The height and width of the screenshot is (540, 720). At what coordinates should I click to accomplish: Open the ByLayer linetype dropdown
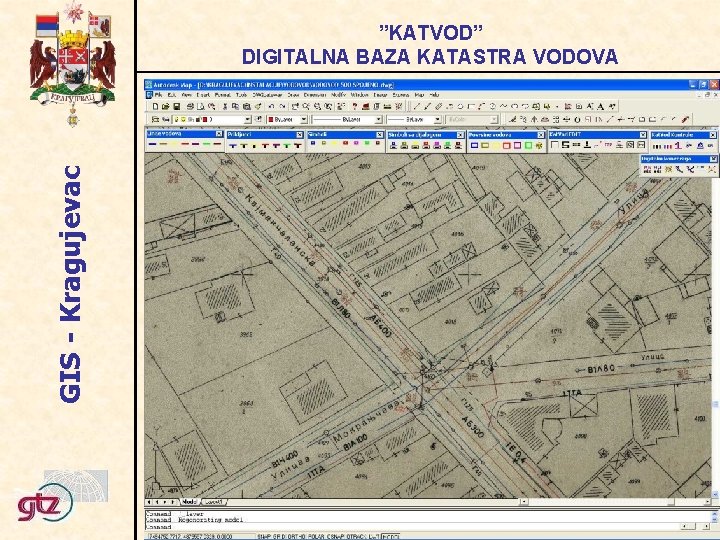coord(379,119)
